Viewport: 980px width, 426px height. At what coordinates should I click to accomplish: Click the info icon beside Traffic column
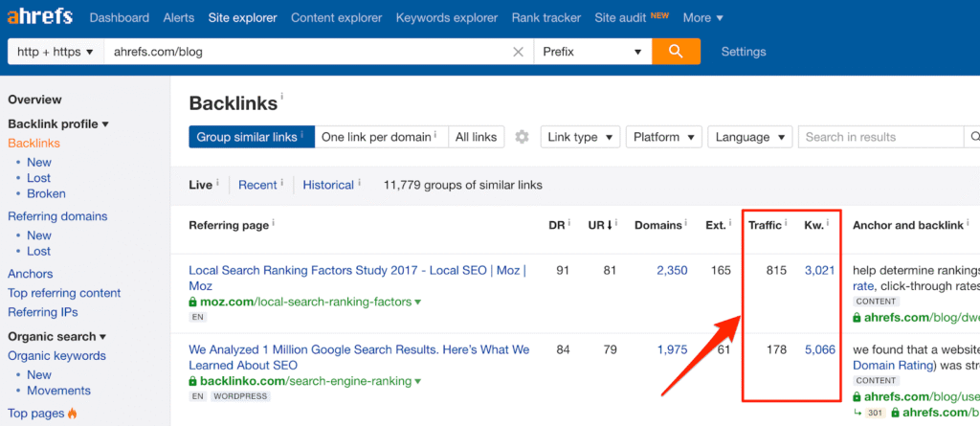click(x=787, y=225)
